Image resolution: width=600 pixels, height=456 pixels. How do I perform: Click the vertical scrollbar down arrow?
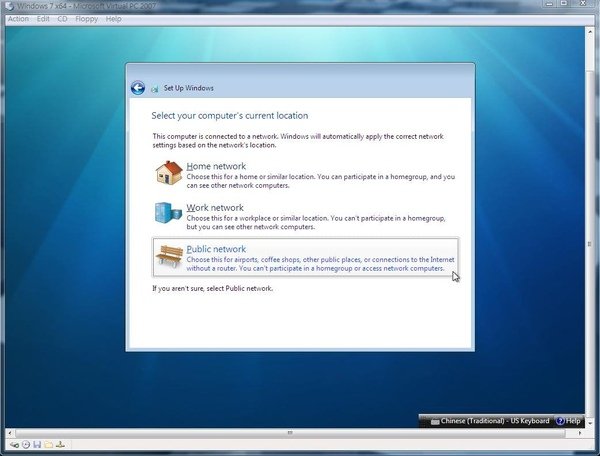point(590,423)
